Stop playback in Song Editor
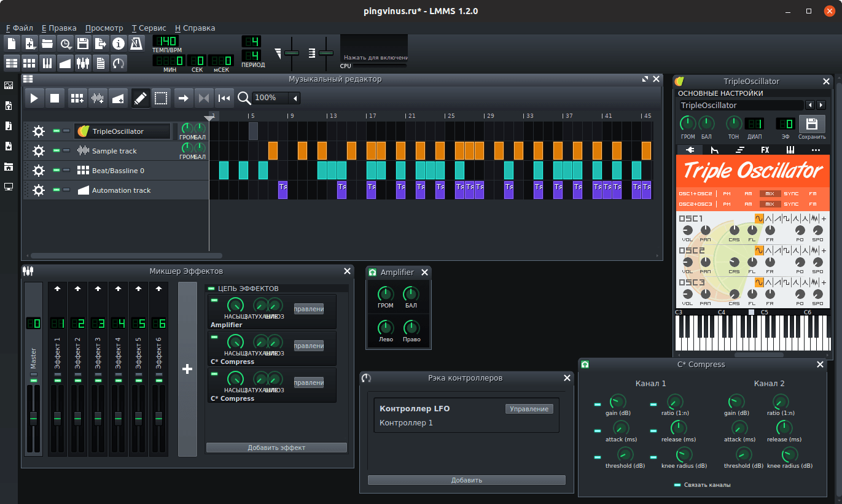 (55, 98)
